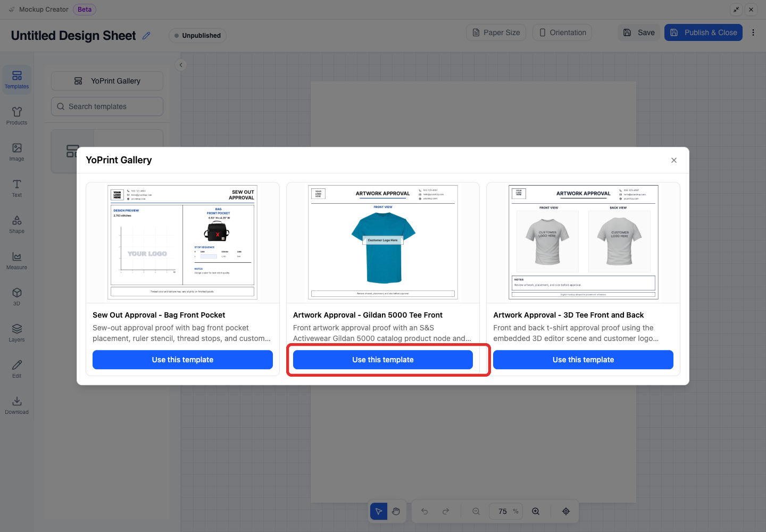Viewport: 766px width, 532px height.
Task: Click the recenter view target icon
Action: pyautogui.click(x=566, y=511)
